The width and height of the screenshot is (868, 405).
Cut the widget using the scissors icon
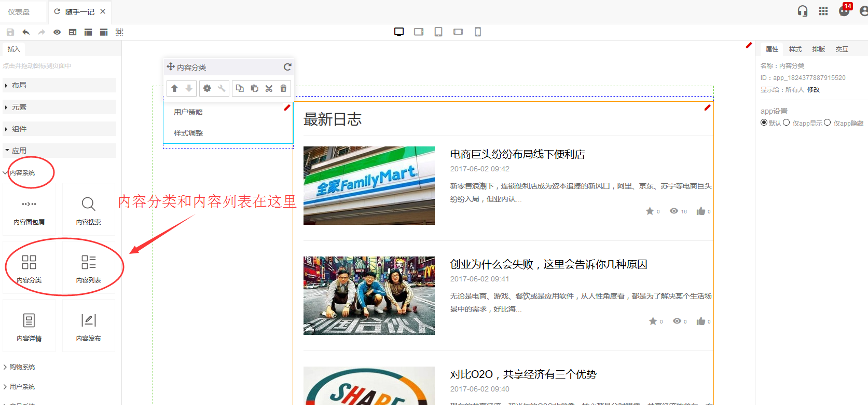pos(269,88)
